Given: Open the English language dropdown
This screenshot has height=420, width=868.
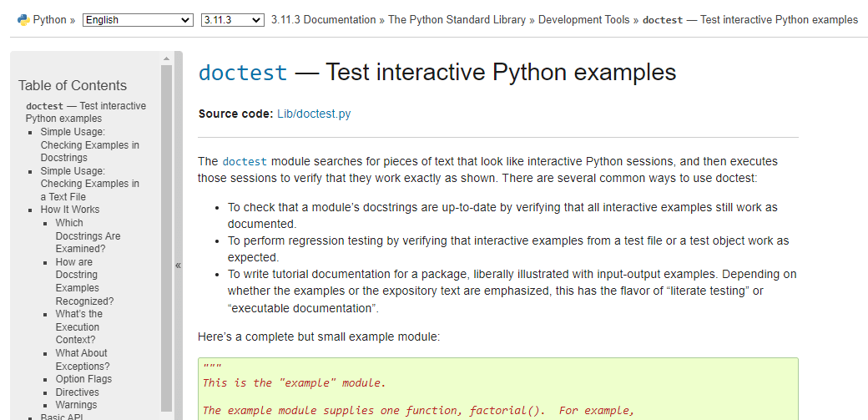Looking at the screenshot, I should click(138, 20).
